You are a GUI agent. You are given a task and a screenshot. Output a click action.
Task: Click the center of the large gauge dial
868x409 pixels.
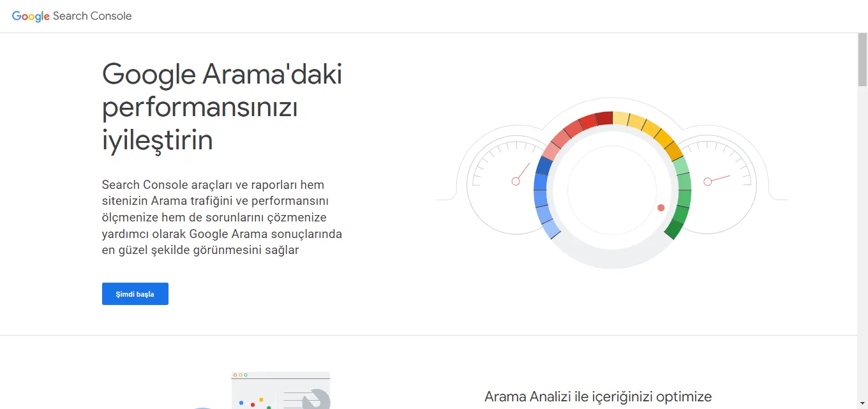(612, 190)
